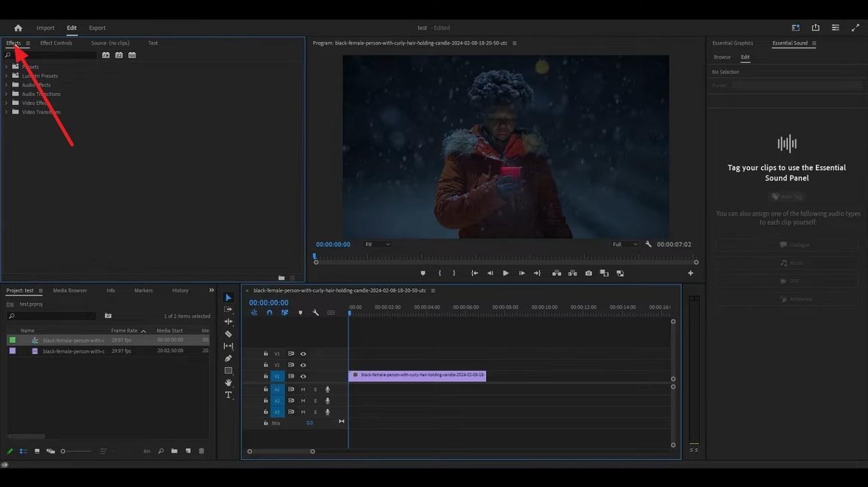The width and height of the screenshot is (868, 487).
Task: Open Quick Export share icon
Action: click(815, 28)
